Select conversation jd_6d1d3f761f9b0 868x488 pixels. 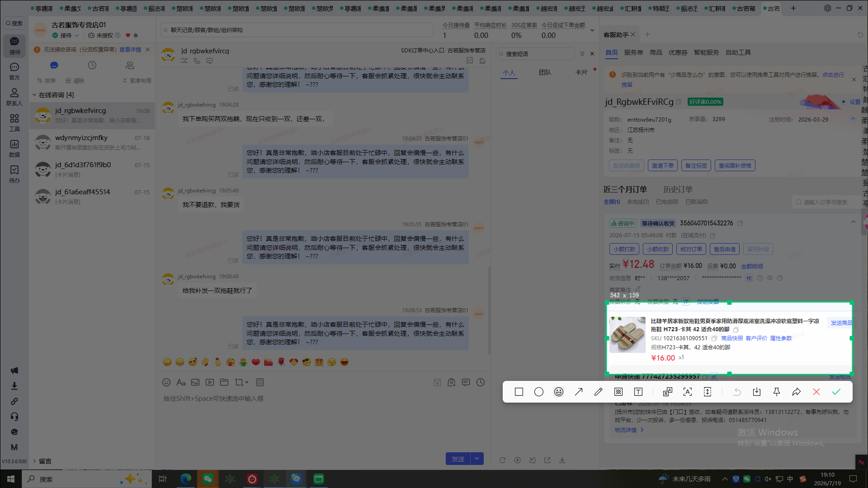tap(92, 169)
